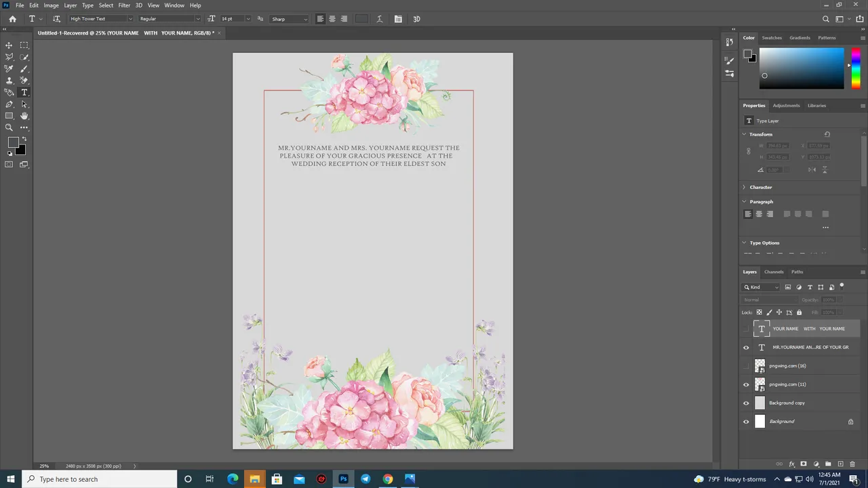Select the Horizontal Type tool in toolbox
Image resolution: width=868 pixels, height=488 pixels.
point(24,92)
